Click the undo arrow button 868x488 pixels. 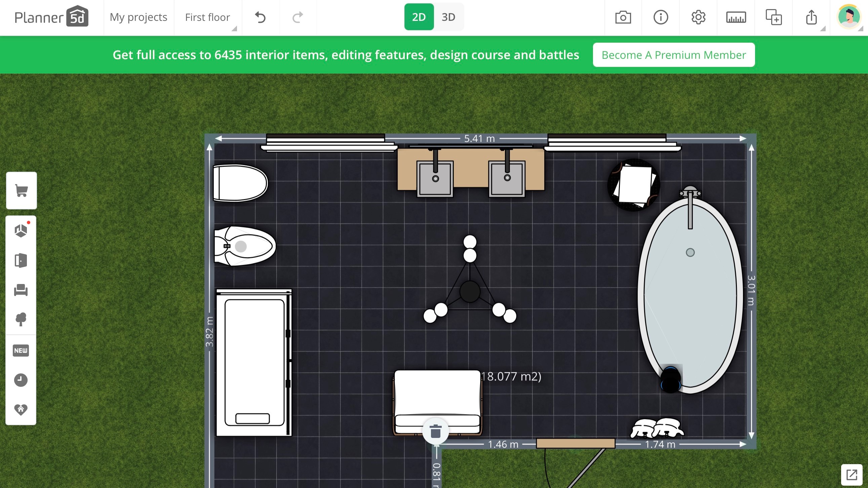coord(260,17)
